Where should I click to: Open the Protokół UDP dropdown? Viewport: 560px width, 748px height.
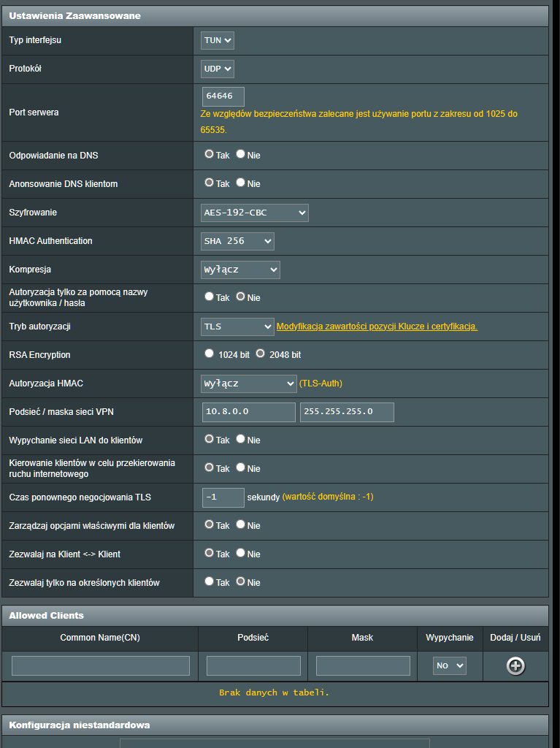(x=217, y=69)
